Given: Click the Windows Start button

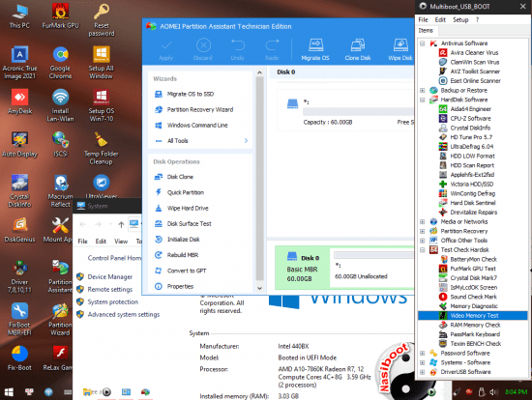Looking at the screenshot, I should point(9,392).
